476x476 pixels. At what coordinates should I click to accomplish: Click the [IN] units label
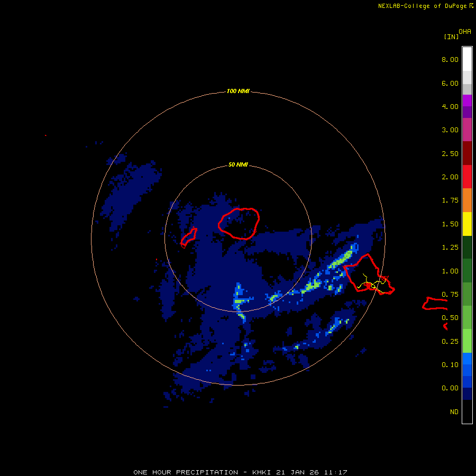[x=451, y=36]
